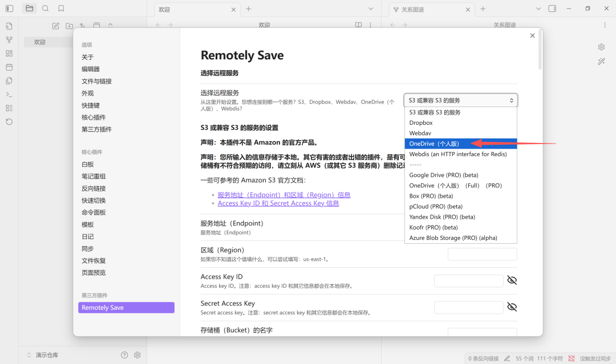
Task: Click the graph animation wand icon
Action: (x=602, y=62)
